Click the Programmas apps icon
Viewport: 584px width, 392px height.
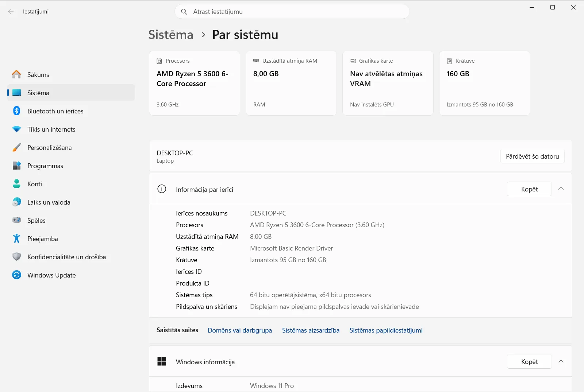point(16,166)
